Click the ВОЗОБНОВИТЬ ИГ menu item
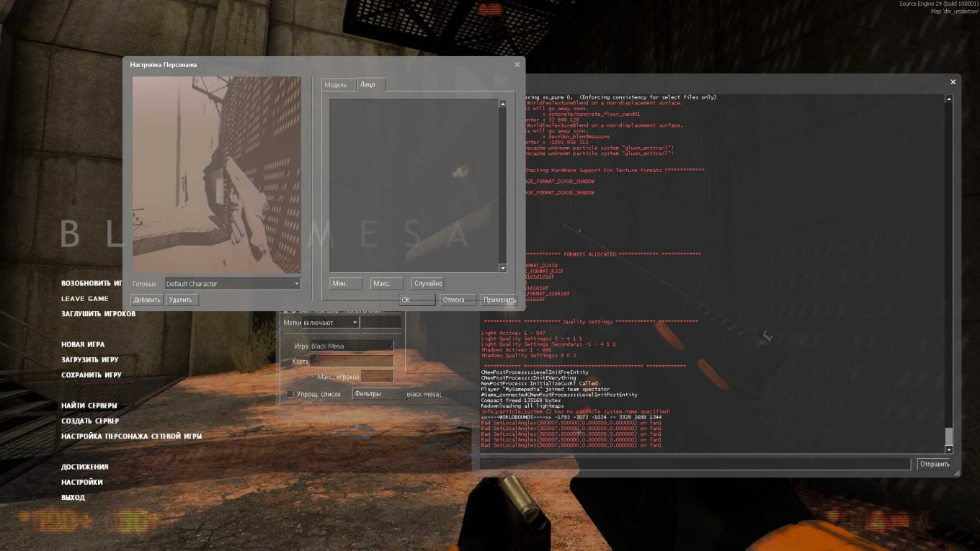Screen dimensions: 980x551 (x=92, y=283)
